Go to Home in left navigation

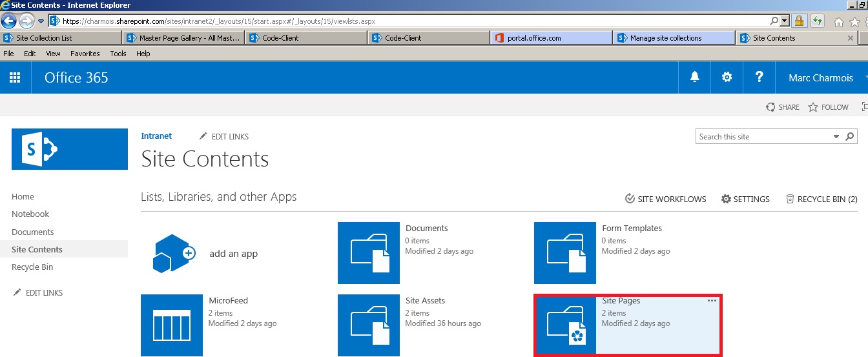[x=23, y=197]
